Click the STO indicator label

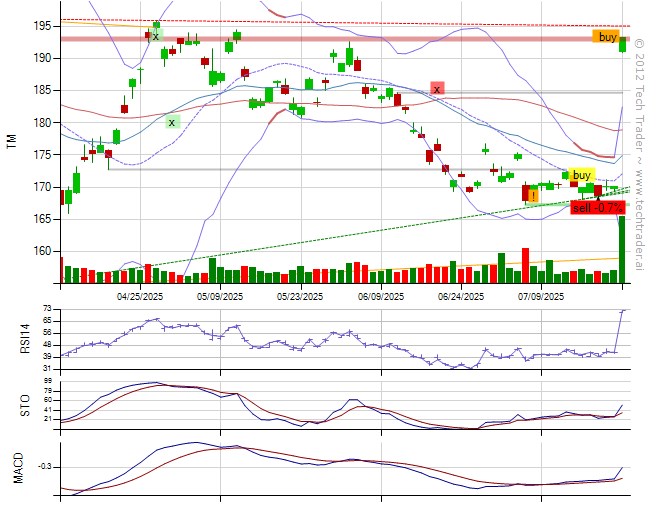click(26, 405)
